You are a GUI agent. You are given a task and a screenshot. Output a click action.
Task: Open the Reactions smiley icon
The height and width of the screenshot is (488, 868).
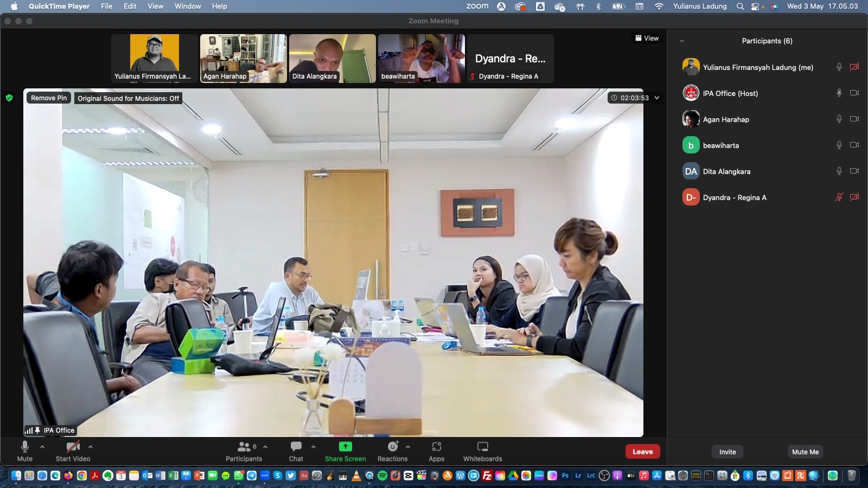point(393,447)
